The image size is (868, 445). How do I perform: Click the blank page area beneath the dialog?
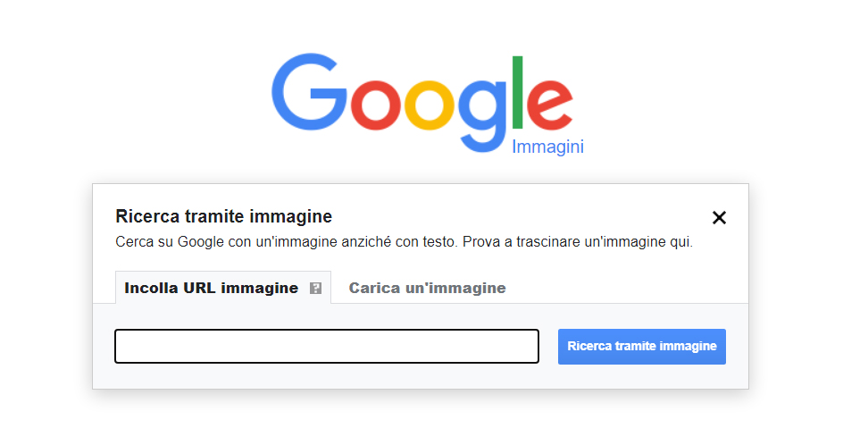tap(420, 418)
